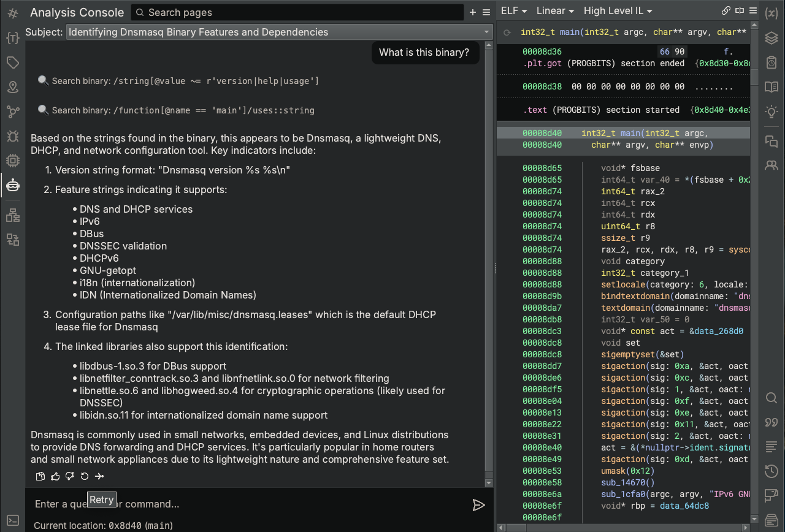Open the component tree sidebar icon
Screen dimensions: 785x532
(x=12, y=215)
